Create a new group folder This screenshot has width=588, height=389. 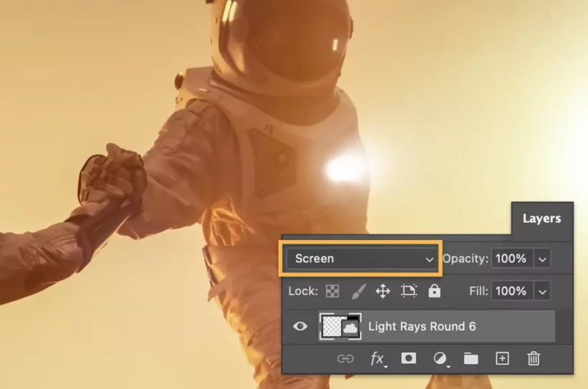(x=471, y=359)
